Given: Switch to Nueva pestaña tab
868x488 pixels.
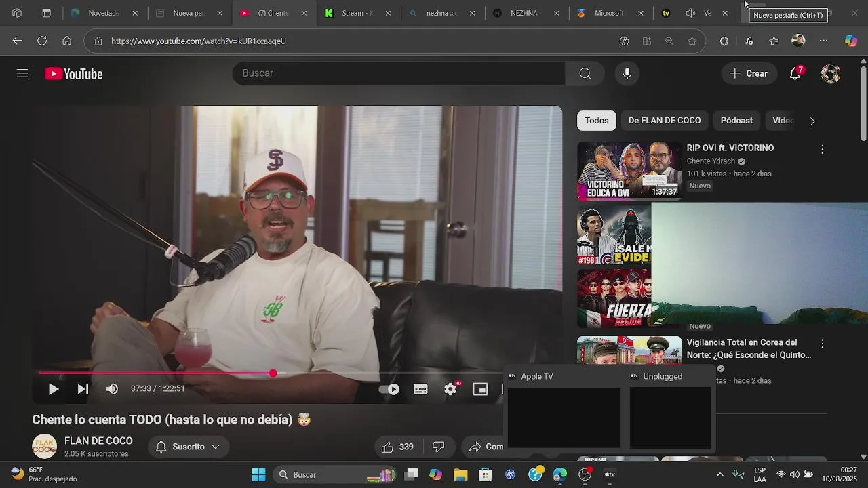Looking at the screenshot, I should [x=189, y=13].
